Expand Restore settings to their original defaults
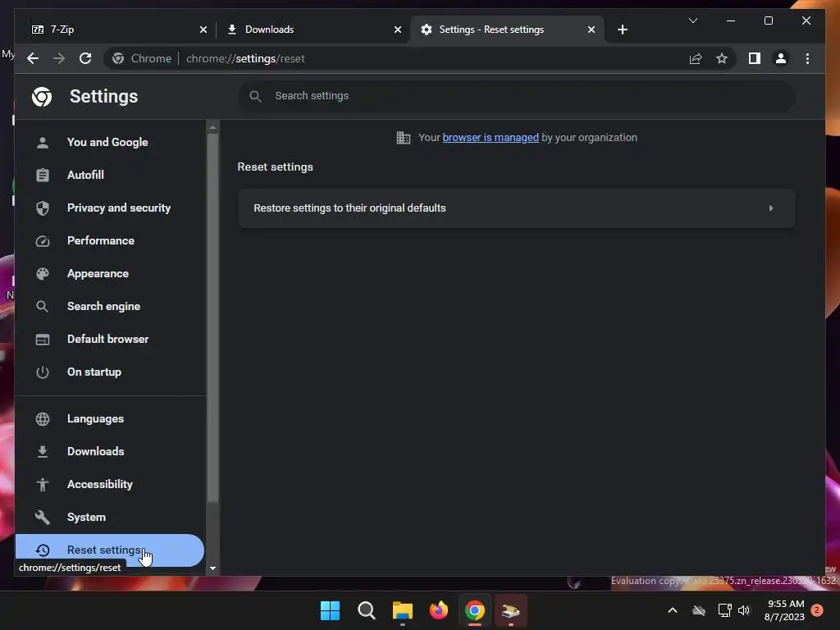This screenshot has height=630, width=840. 517,208
